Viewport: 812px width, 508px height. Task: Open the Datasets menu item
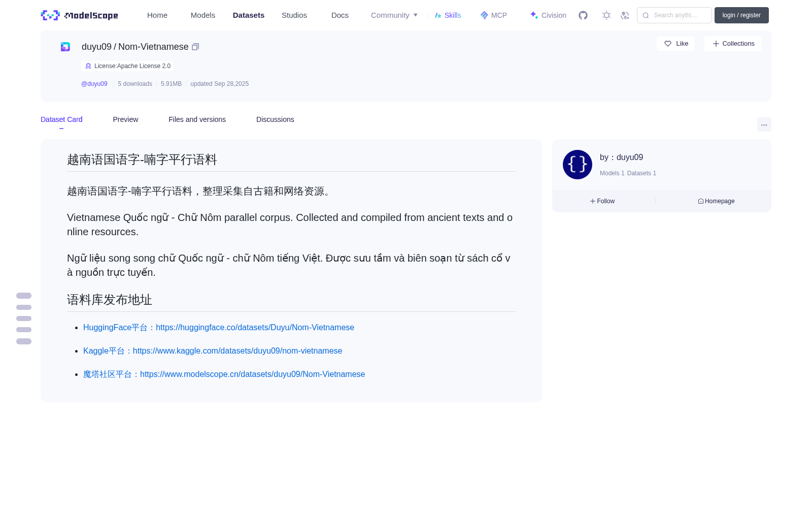click(x=249, y=15)
